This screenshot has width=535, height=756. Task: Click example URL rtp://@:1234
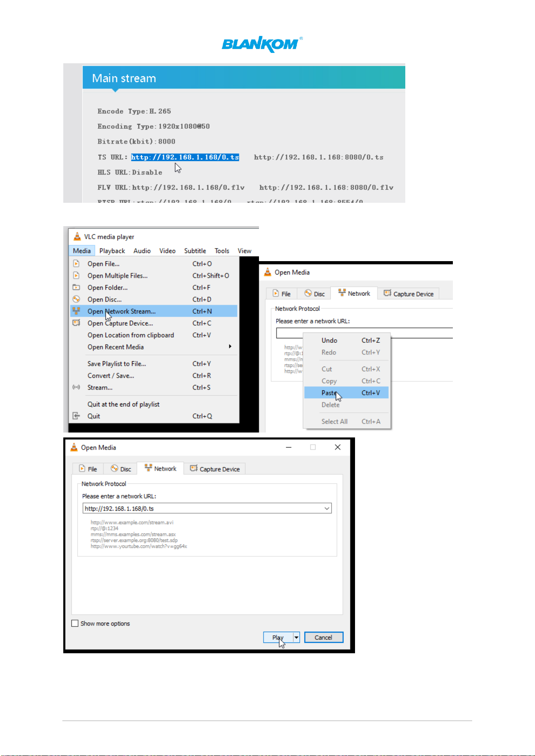click(x=105, y=529)
